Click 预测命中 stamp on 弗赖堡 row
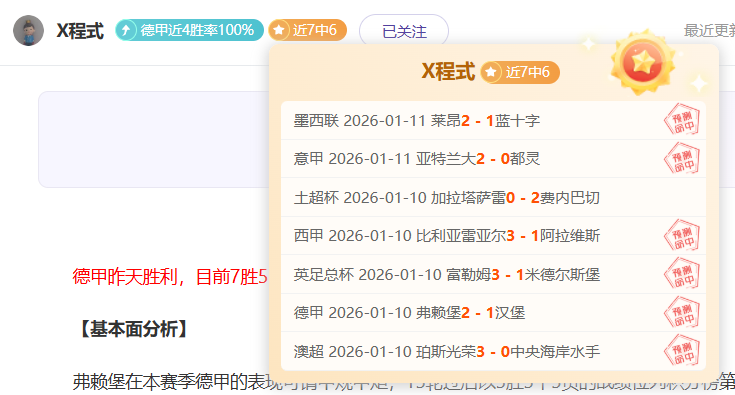The image size is (735, 395). click(682, 312)
